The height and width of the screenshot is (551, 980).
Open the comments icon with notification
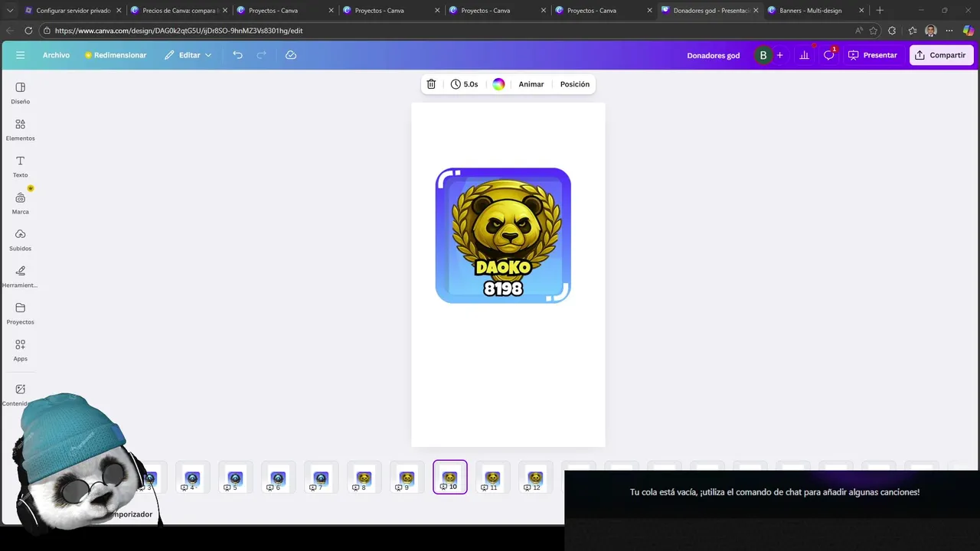(829, 55)
